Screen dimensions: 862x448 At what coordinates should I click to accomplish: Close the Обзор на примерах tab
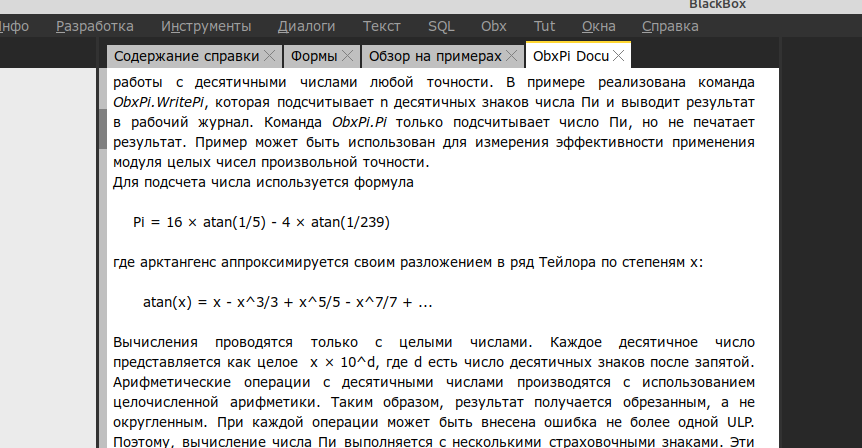pyautogui.click(x=512, y=56)
